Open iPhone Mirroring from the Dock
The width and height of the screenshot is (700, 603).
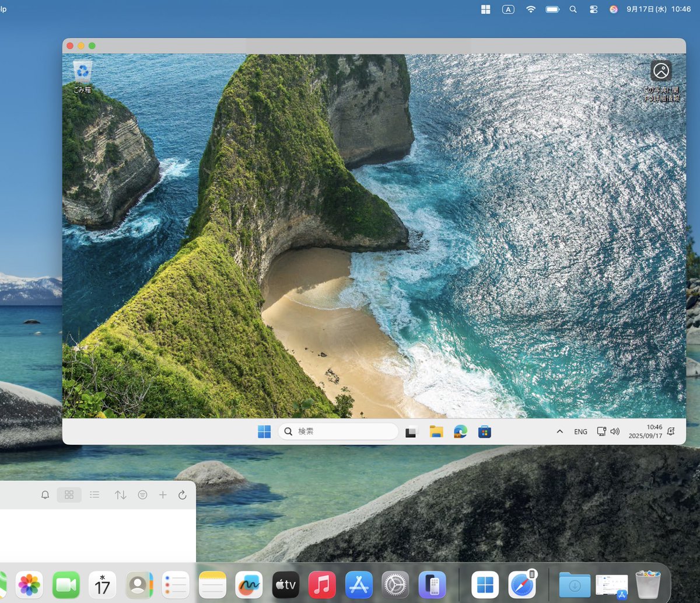pyautogui.click(x=432, y=584)
